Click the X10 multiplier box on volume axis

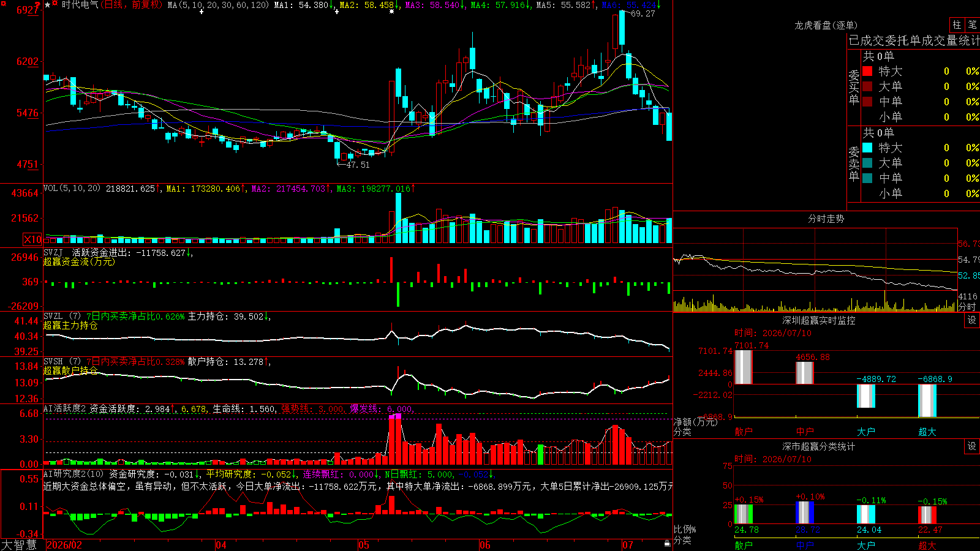[32, 239]
